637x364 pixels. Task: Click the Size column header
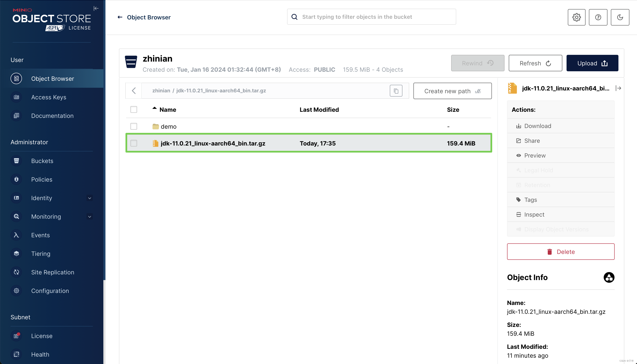pos(453,109)
